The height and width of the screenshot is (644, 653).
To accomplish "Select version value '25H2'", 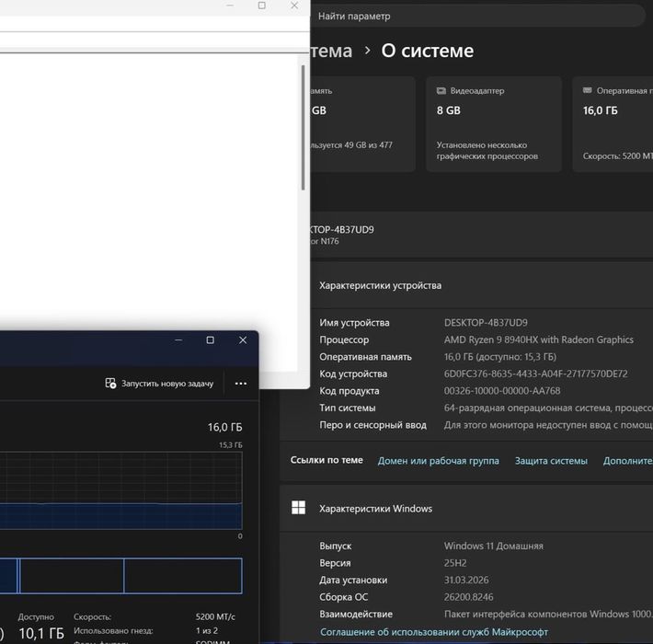I will (x=455, y=563).
